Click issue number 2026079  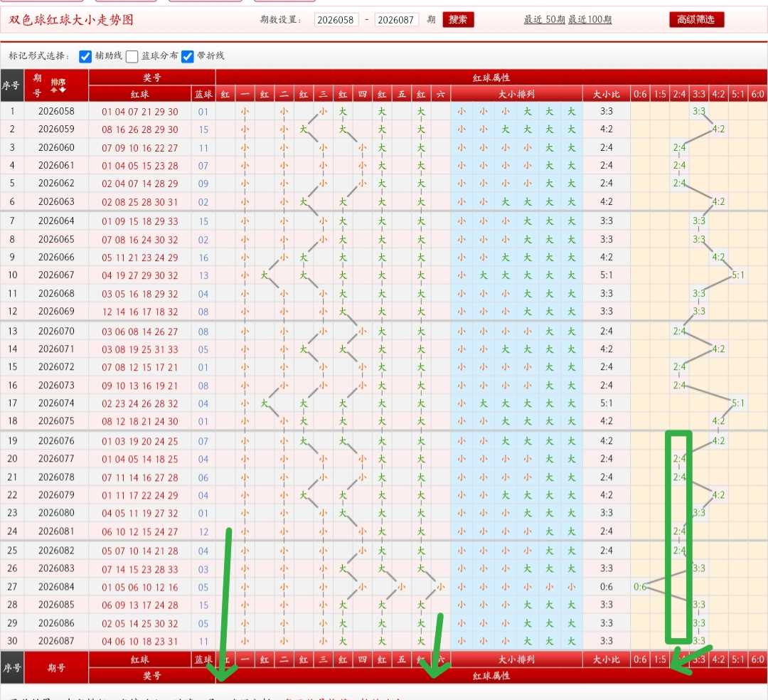coord(56,494)
